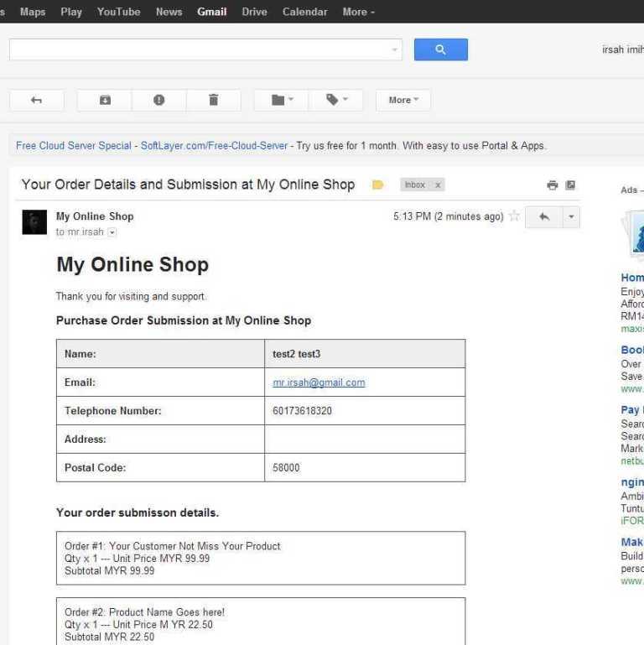Expand search options arrow in search box

394,49
